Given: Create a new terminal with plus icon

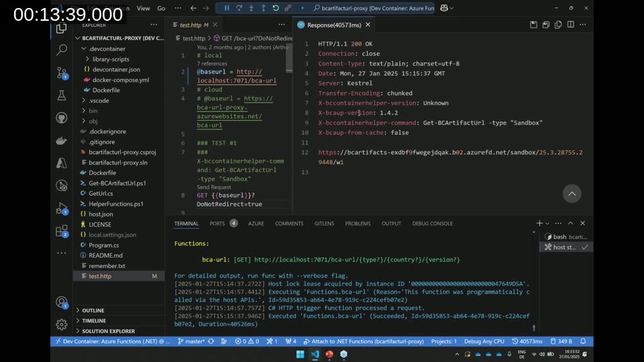Looking at the screenshot, I should pos(539,223).
